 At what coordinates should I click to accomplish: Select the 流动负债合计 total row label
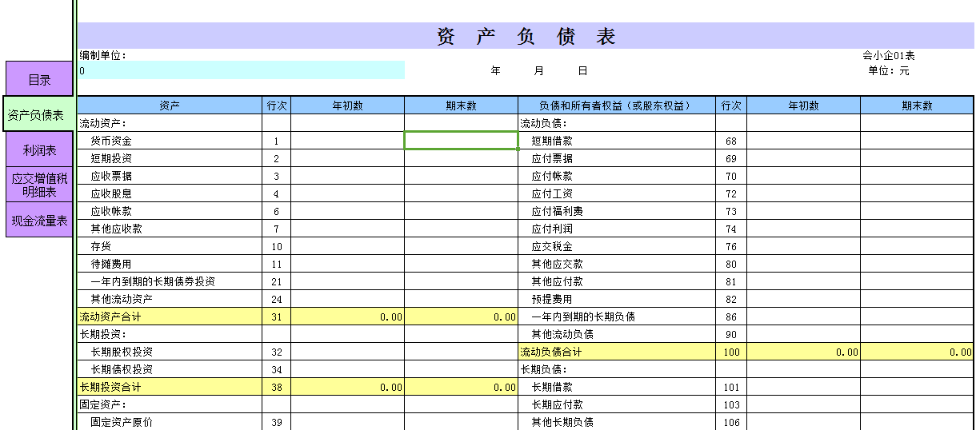551,352
